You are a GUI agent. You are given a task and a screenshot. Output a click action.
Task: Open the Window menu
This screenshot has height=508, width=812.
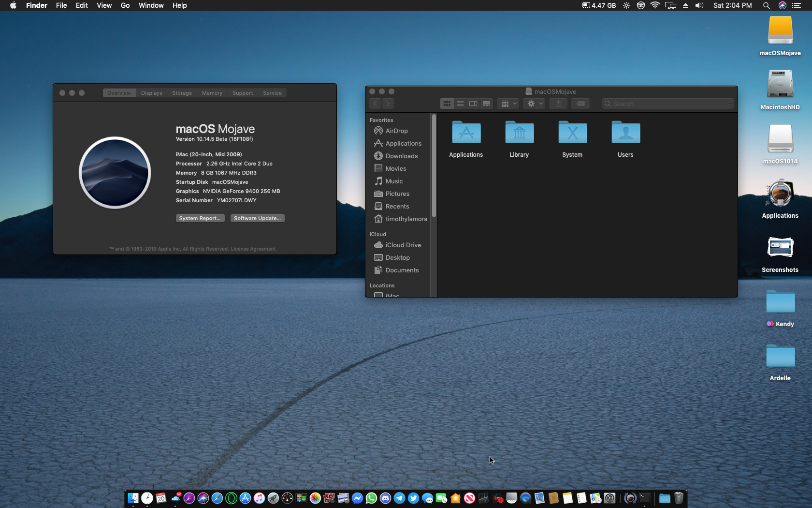click(151, 5)
